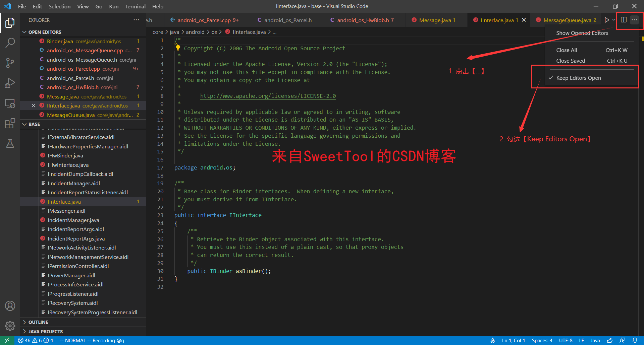644x345 pixels.
Task: Open the Apache License 2.0 link
Action: tap(268, 96)
